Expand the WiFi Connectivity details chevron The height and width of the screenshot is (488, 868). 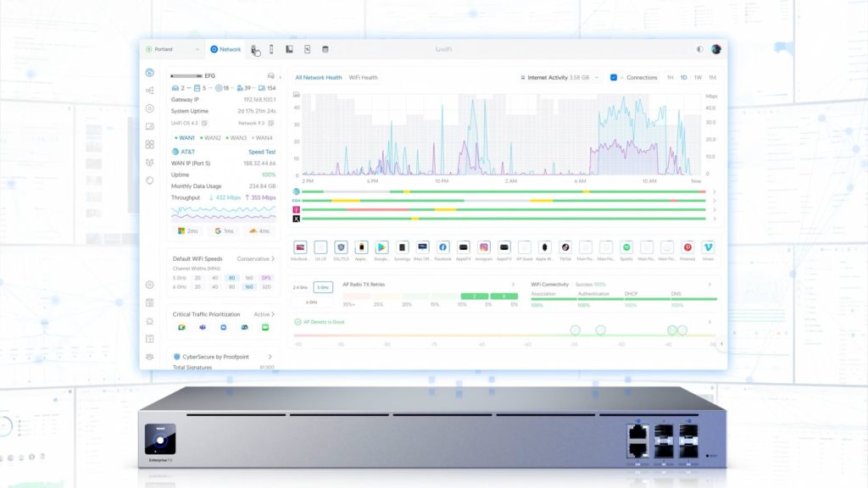click(x=710, y=286)
